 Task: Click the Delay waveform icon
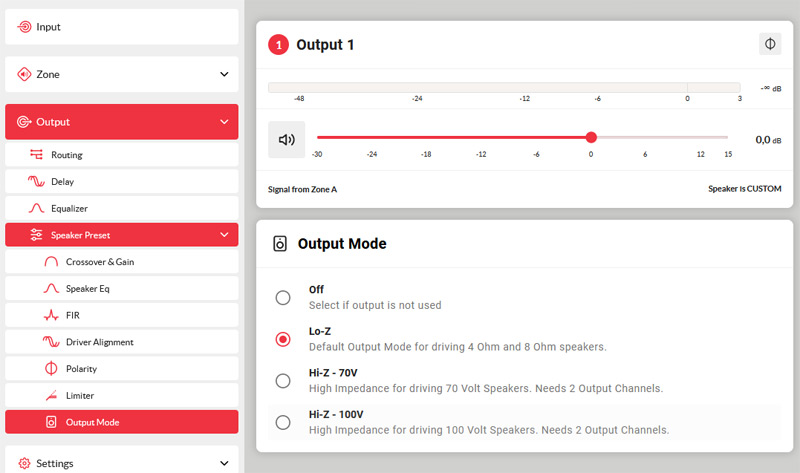(36, 182)
